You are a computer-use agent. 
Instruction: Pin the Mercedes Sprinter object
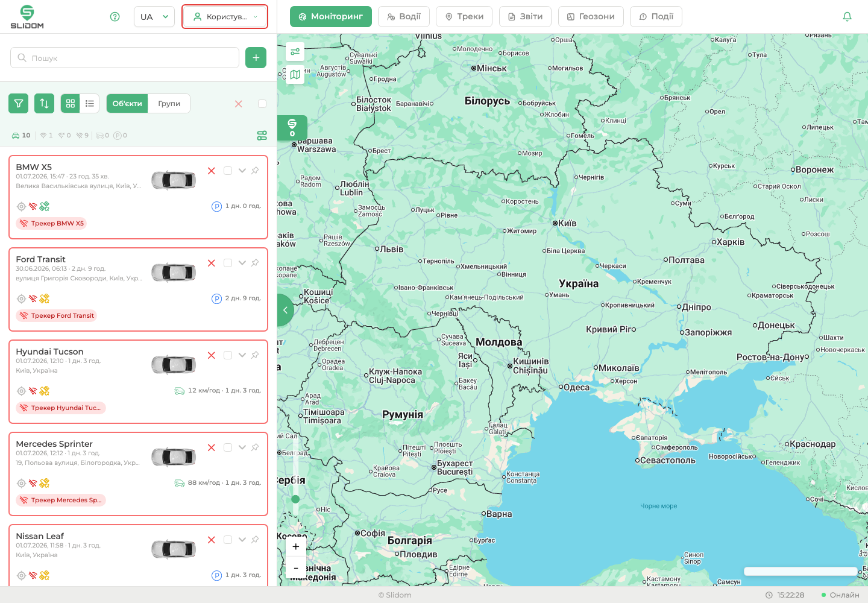coord(255,447)
